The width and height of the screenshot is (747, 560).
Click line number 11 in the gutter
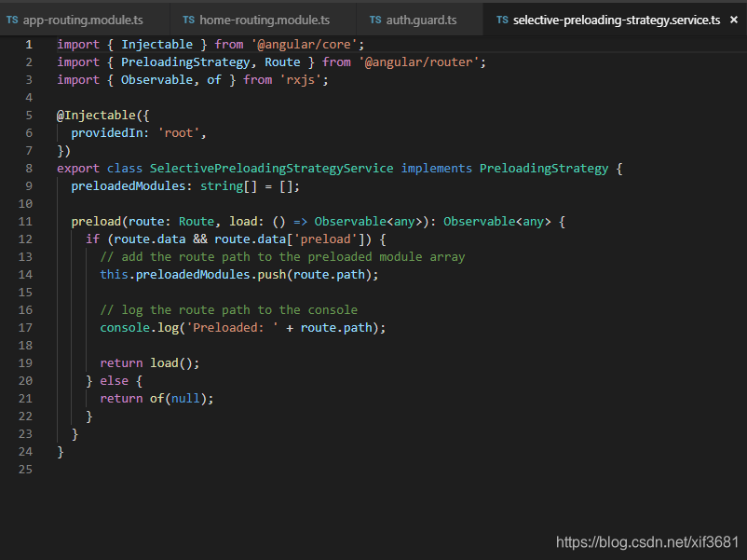25,221
